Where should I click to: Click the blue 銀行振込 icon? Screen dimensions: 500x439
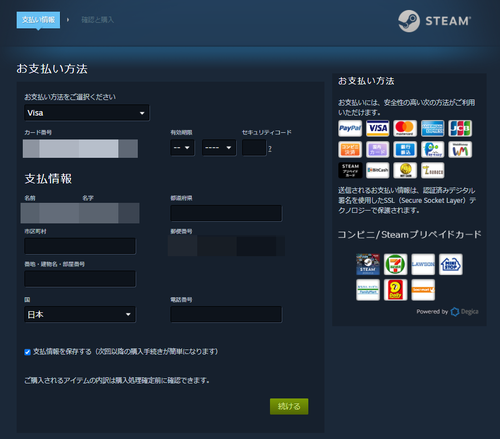[405, 149]
